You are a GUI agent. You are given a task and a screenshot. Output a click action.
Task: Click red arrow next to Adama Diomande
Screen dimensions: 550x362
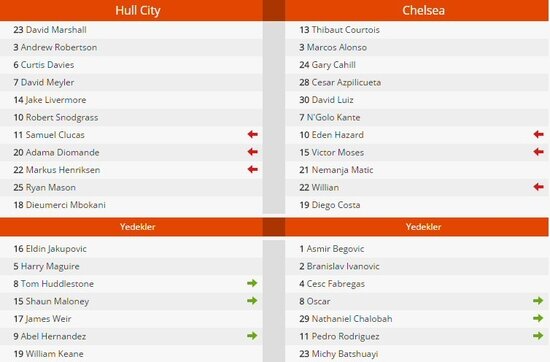click(x=253, y=152)
